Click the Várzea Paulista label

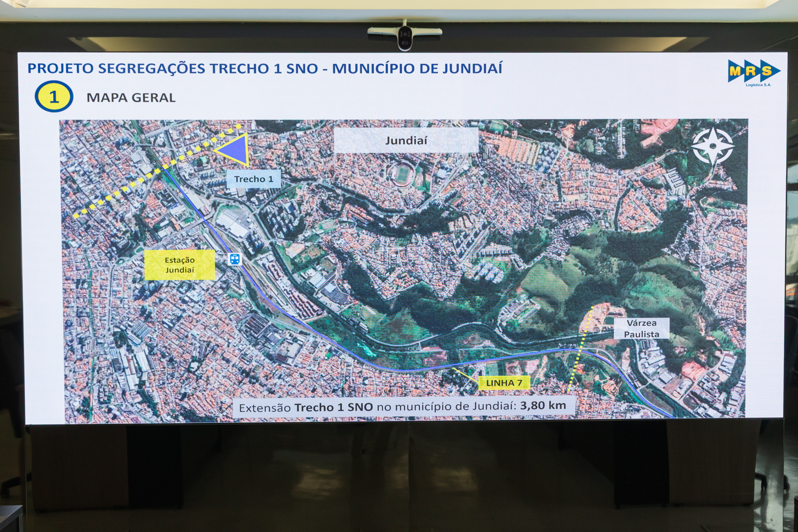[642, 329]
